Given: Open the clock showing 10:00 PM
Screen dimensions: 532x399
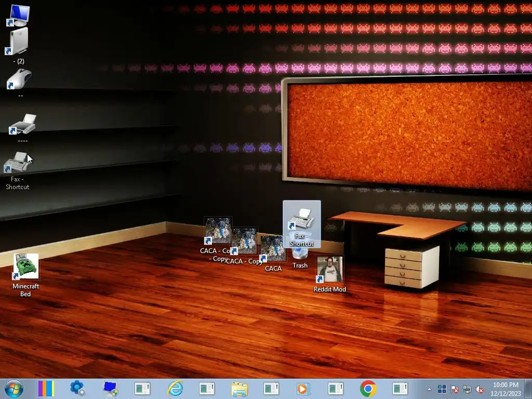Looking at the screenshot, I should 506,389.
